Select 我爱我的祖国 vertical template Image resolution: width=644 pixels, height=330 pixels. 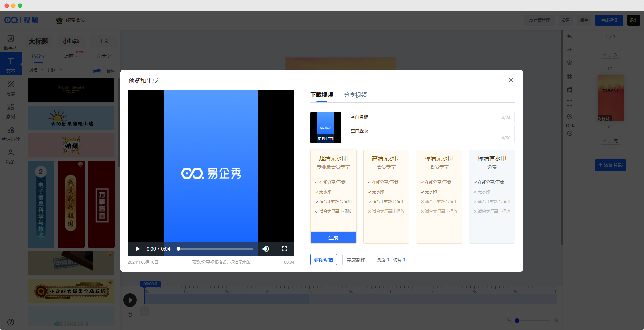(71, 204)
